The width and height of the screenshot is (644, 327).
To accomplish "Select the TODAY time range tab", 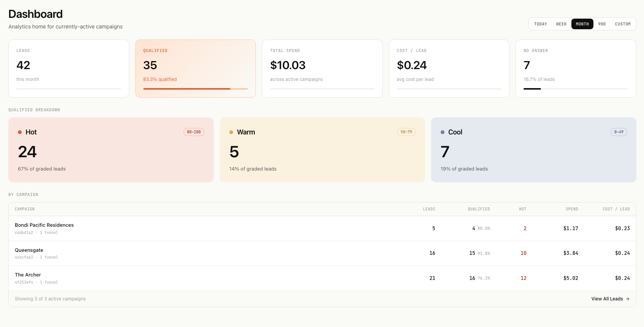I will [x=540, y=24].
